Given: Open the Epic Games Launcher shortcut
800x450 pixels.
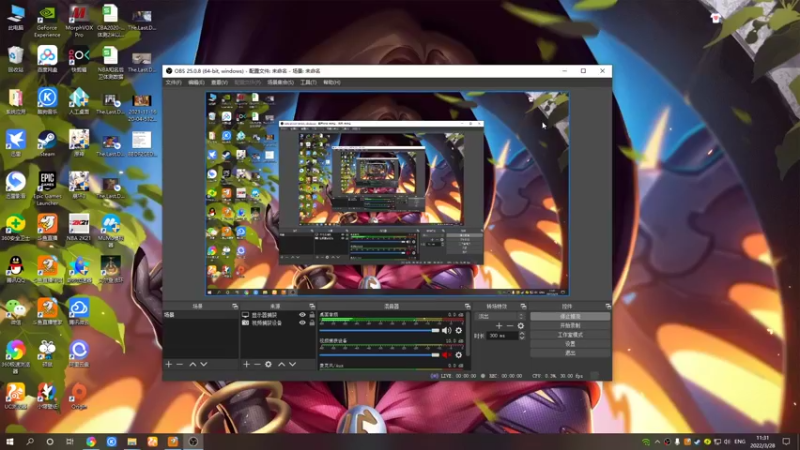Looking at the screenshot, I should click(x=47, y=188).
